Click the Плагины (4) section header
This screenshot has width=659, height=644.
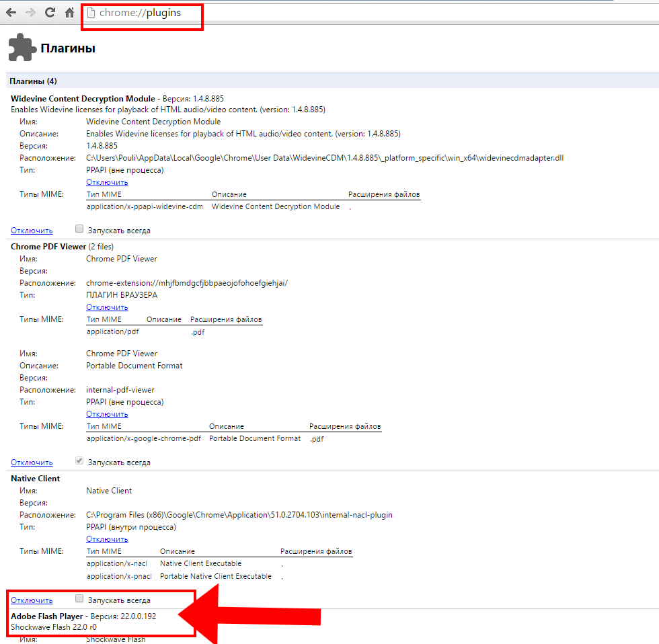(33, 81)
